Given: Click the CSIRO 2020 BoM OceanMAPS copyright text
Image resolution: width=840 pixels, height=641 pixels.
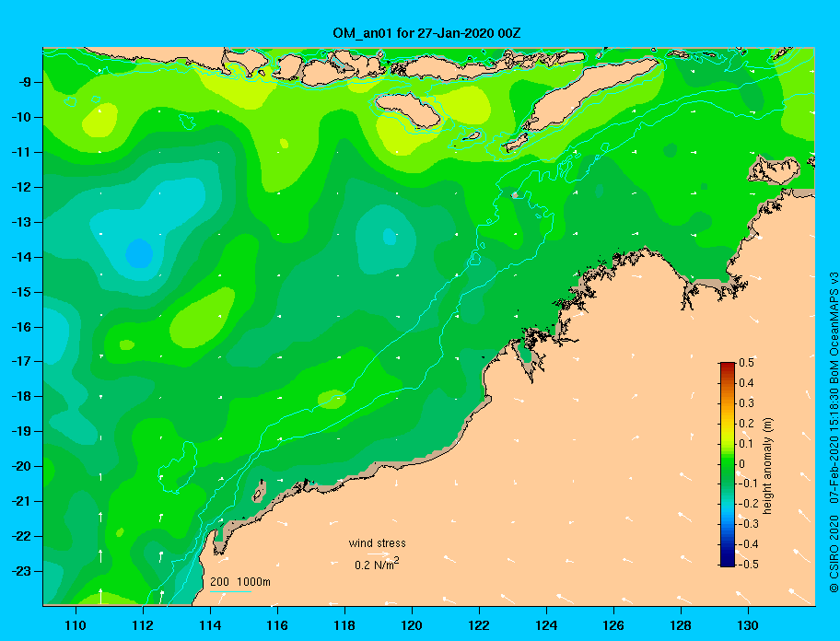Looking at the screenshot, I should 834,432.
